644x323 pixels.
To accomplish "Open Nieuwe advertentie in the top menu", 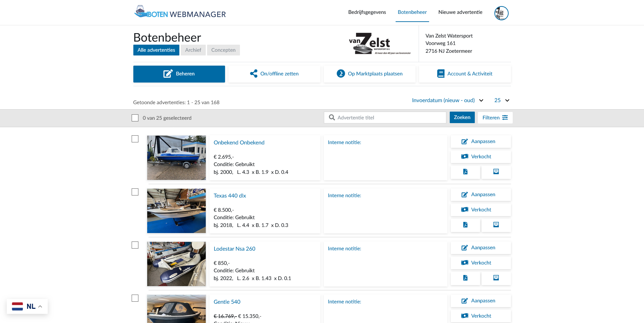I will click(x=460, y=12).
